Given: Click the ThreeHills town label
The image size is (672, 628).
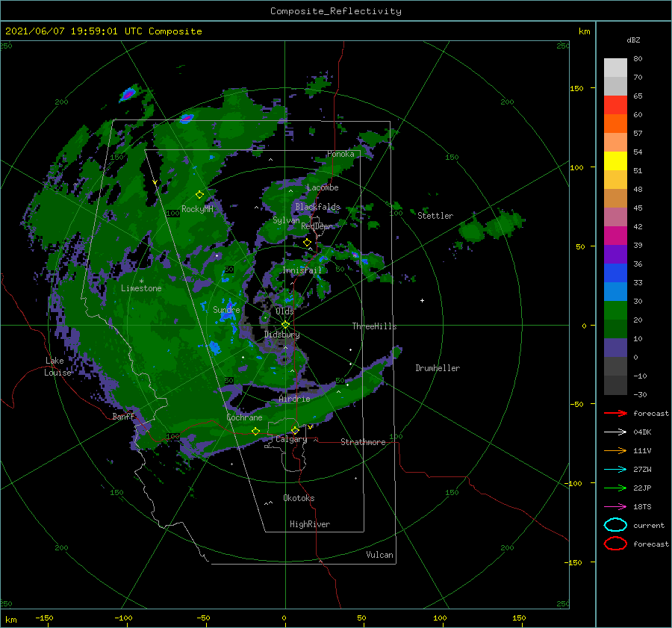Looking at the screenshot, I should (x=374, y=326).
